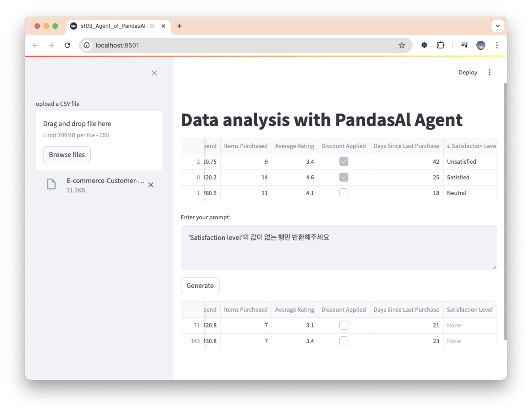The height and width of the screenshot is (413, 532).
Task: Open the tab search dropdown chevron
Action: point(498,26)
